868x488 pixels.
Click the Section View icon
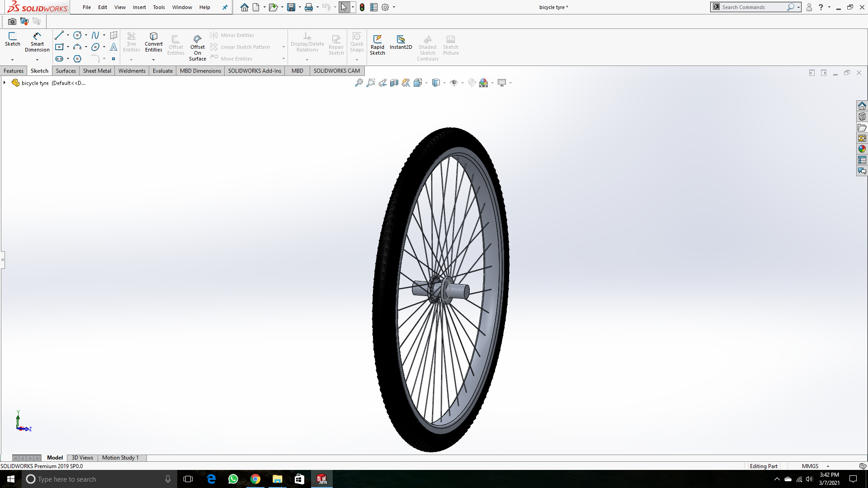click(x=394, y=83)
